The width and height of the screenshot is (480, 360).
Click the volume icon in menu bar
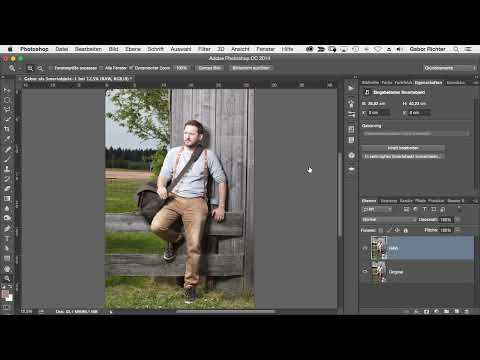(x=399, y=49)
